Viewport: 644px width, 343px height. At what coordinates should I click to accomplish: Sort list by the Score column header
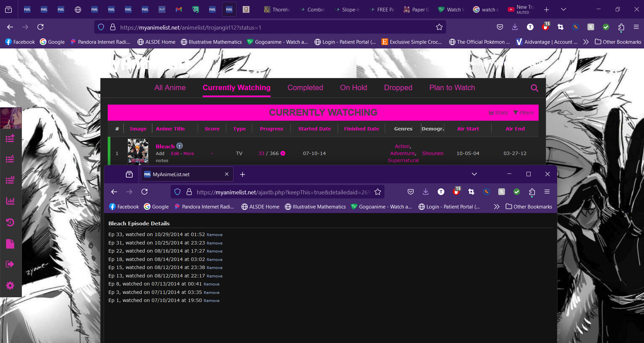click(x=212, y=129)
